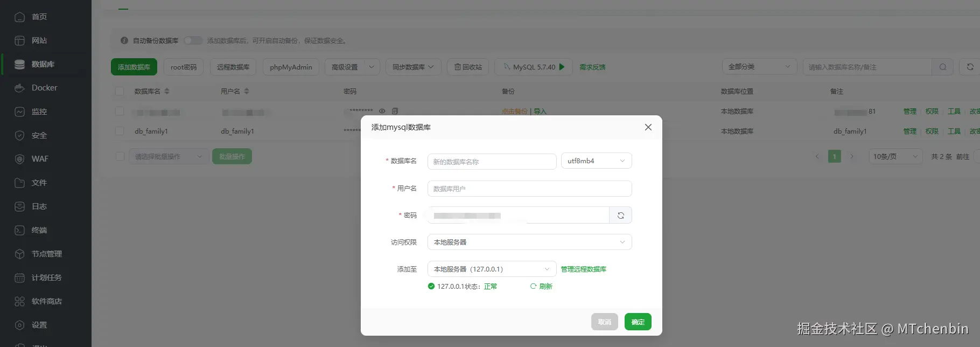Open the 全部分类 category dropdown
This screenshot has width=980, height=347.
[759, 67]
